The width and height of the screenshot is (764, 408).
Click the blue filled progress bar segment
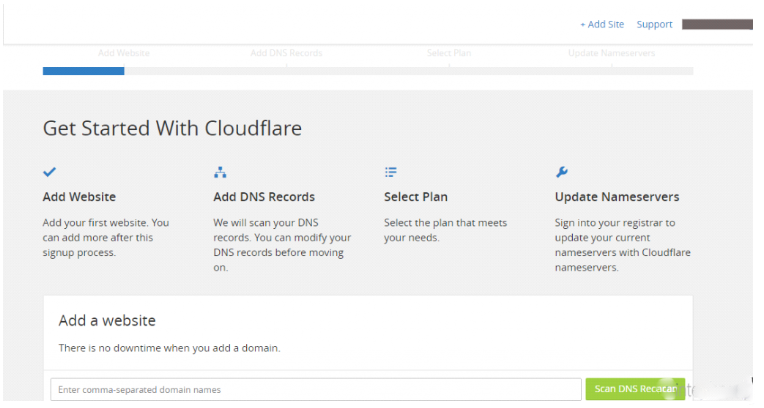pyautogui.click(x=83, y=71)
